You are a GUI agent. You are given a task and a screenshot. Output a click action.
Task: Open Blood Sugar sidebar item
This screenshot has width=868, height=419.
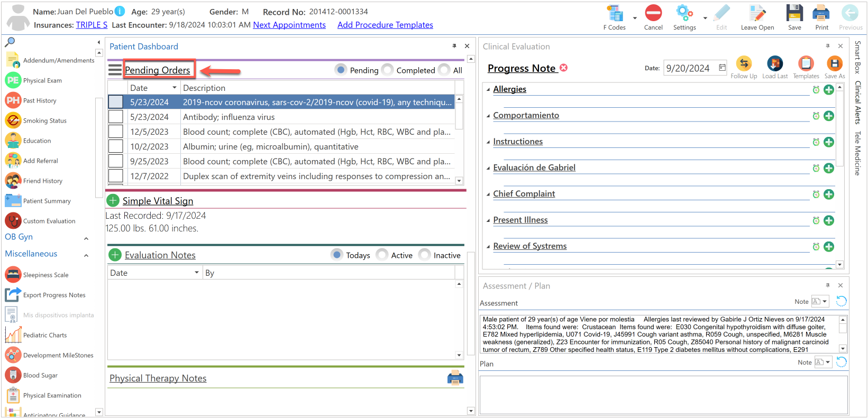click(32, 375)
